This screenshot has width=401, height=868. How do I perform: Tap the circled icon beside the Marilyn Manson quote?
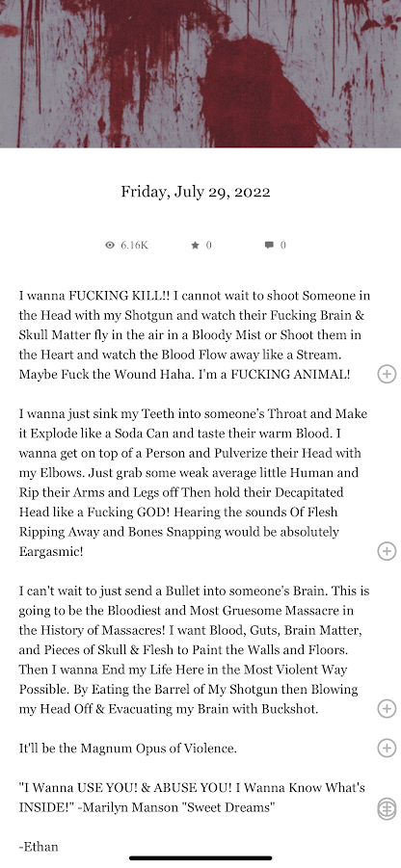[x=387, y=809]
